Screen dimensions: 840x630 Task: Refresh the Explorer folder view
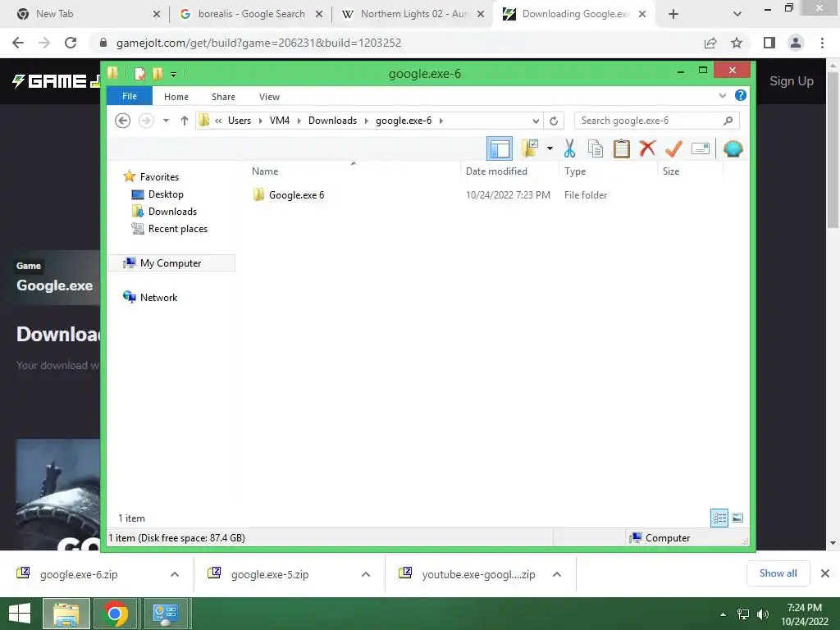click(554, 121)
